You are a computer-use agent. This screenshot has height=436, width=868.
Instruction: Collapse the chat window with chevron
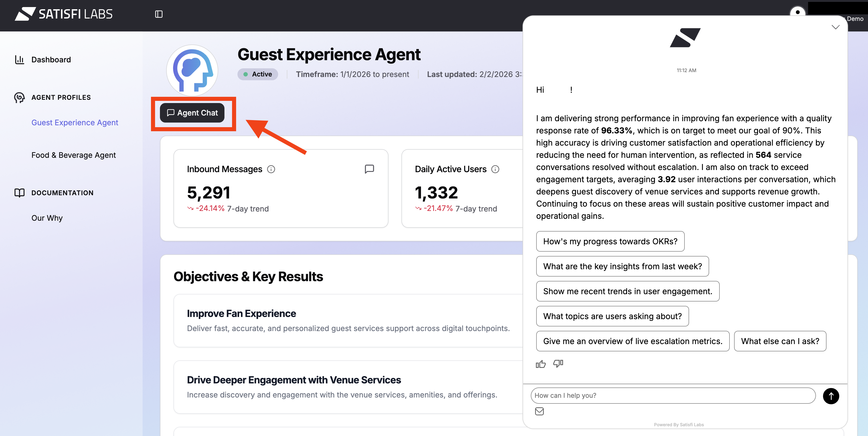[x=835, y=27]
